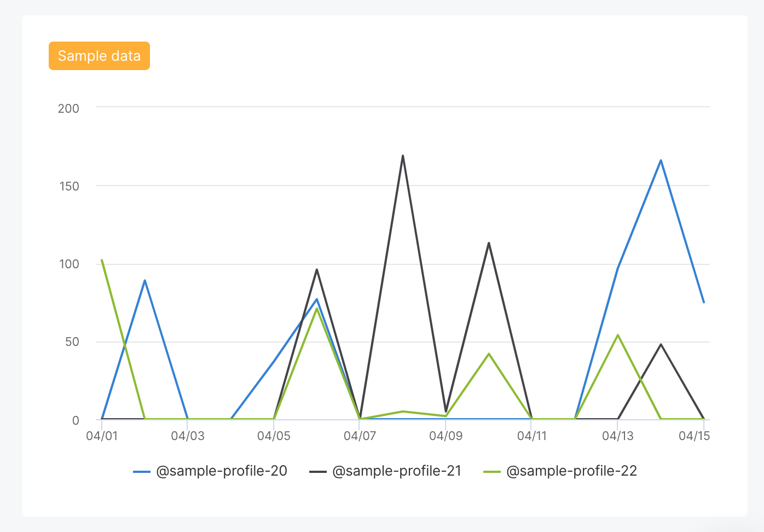764x532 pixels.
Task: Click the blue peak near 04/14
Action: (661, 160)
